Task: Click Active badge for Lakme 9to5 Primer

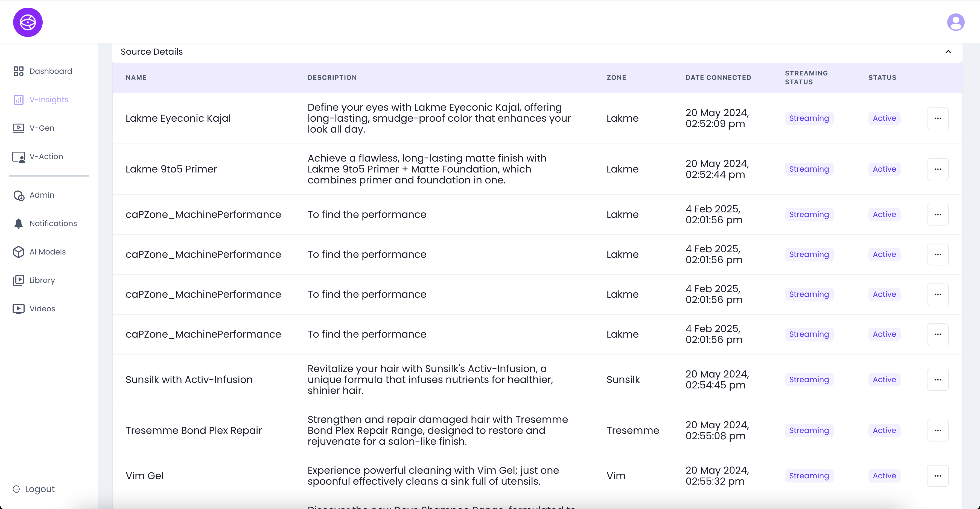Action: [x=884, y=169]
